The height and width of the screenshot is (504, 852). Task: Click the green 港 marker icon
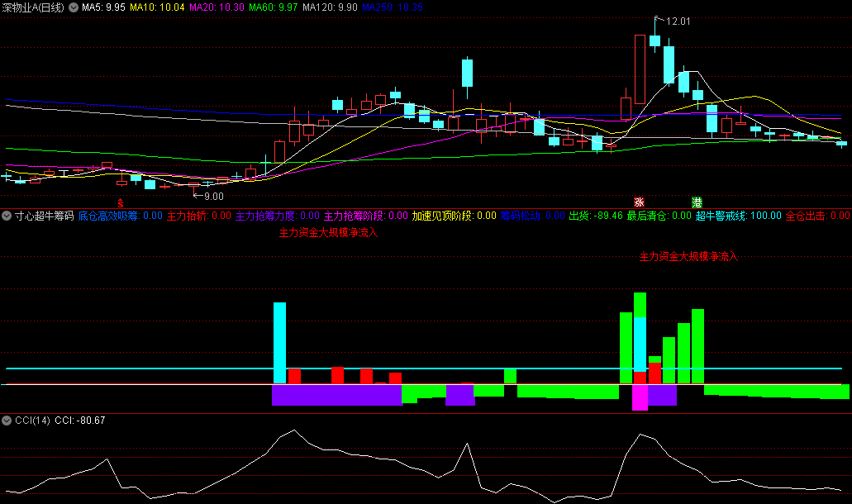point(697,202)
